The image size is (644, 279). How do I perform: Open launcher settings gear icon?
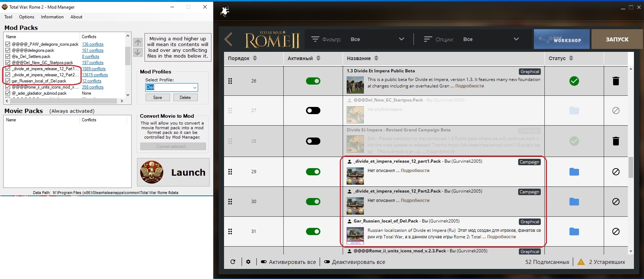click(248, 262)
